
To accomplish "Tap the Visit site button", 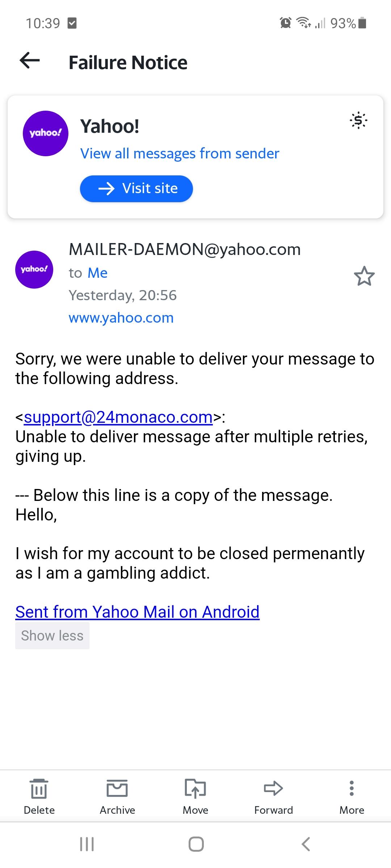I will tap(136, 188).
